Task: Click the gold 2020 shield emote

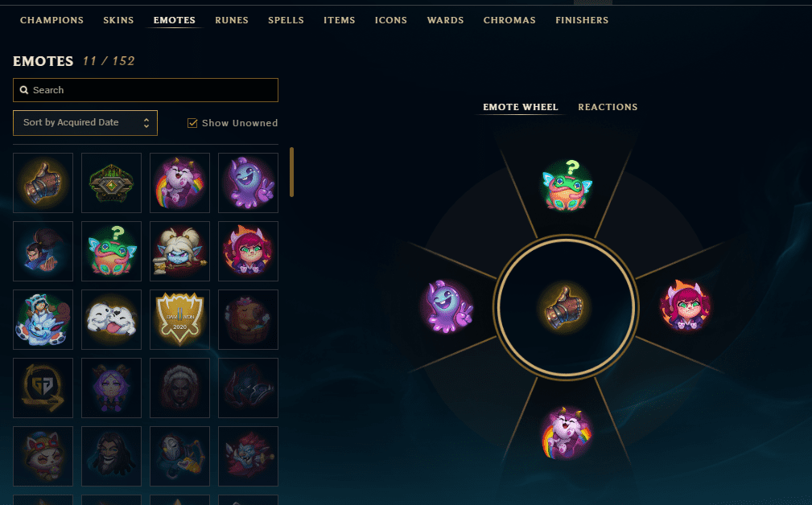Action: click(179, 319)
